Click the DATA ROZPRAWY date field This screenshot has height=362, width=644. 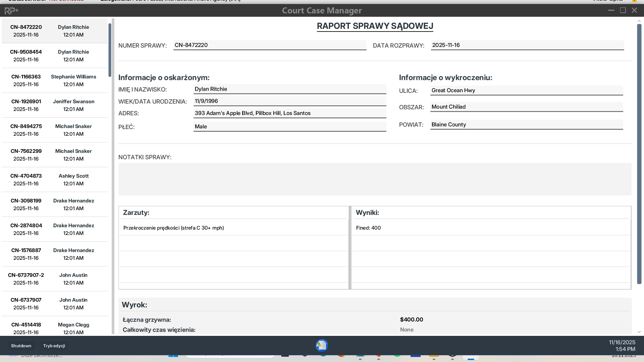[x=527, y=45]
